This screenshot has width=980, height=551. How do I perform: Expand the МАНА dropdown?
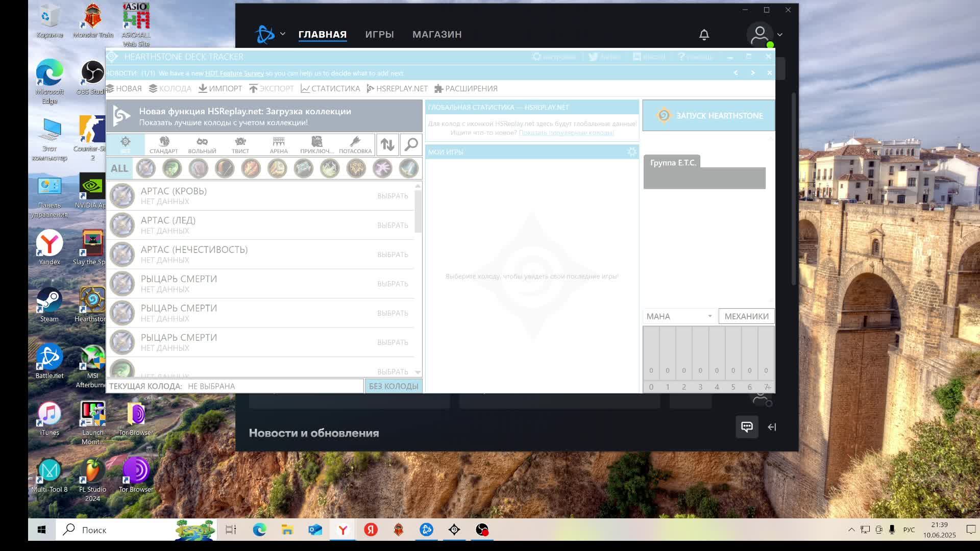[679, 316]
